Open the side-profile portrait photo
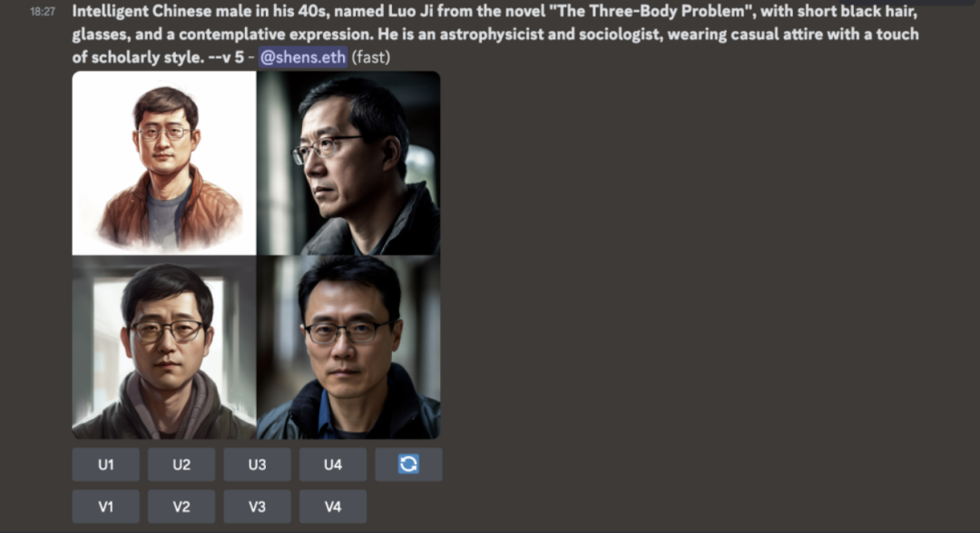 point(348,163)
